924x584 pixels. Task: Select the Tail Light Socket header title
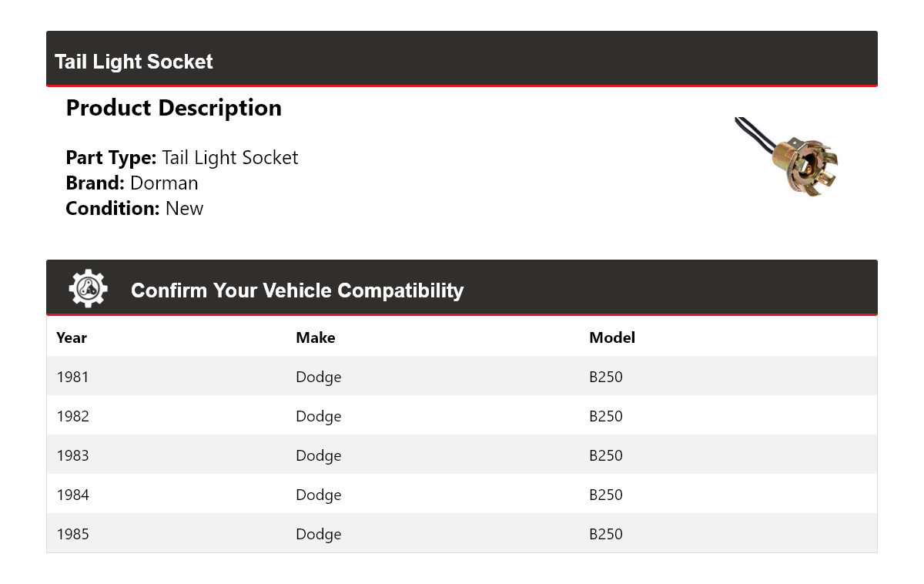point(134,62)
